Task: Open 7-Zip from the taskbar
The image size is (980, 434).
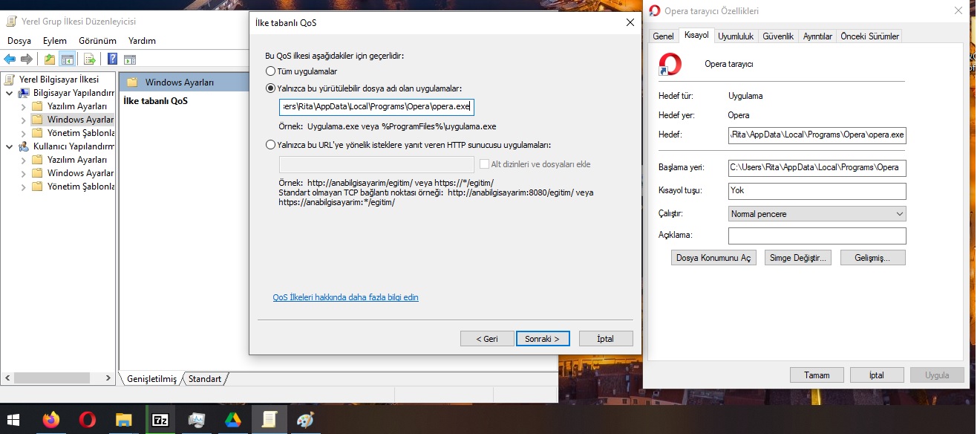Action: [x=160, y=420]
